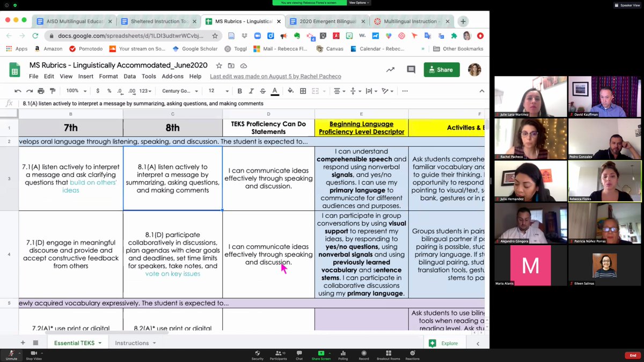
Task: End the Zoom meeting
Action: (x=632, y=355)
